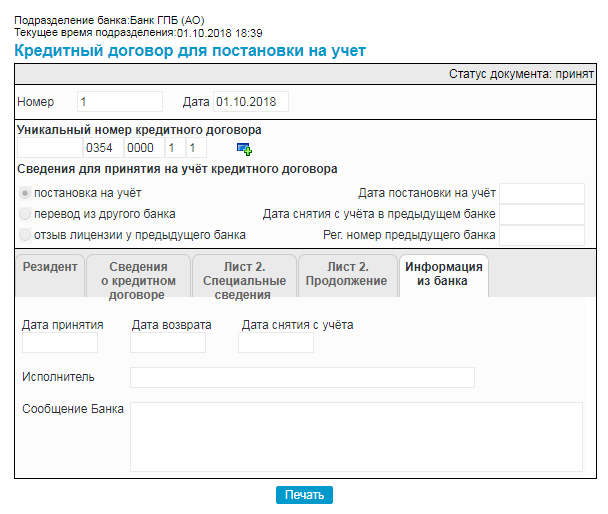Focus "Дата снятия с учёта в предыдущем банке" field
The image size is (608, 514).
541,214
